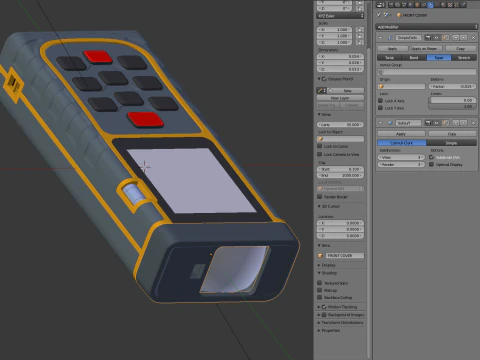Select Simple subdivision type
Screen dimensions: 480x360
pyautogui.click(x=451, y=143)
